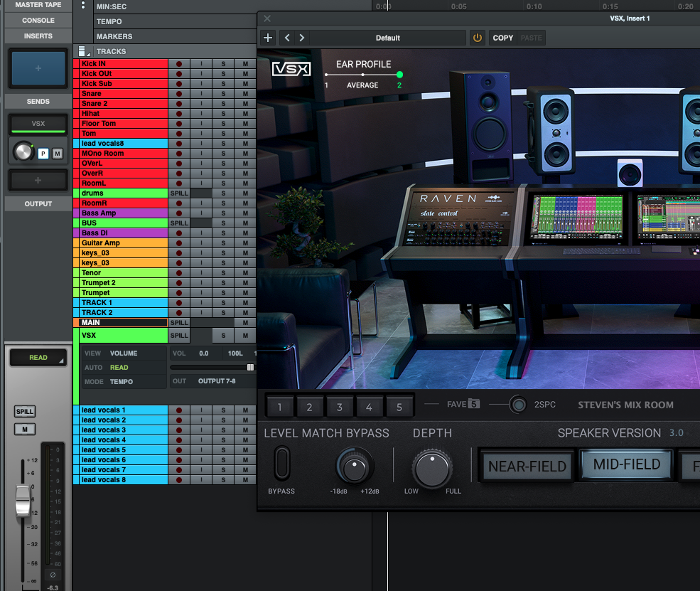Enable input monitor on Tom track
The width and height of the screenshot is (700, 591).
point(201,134)
